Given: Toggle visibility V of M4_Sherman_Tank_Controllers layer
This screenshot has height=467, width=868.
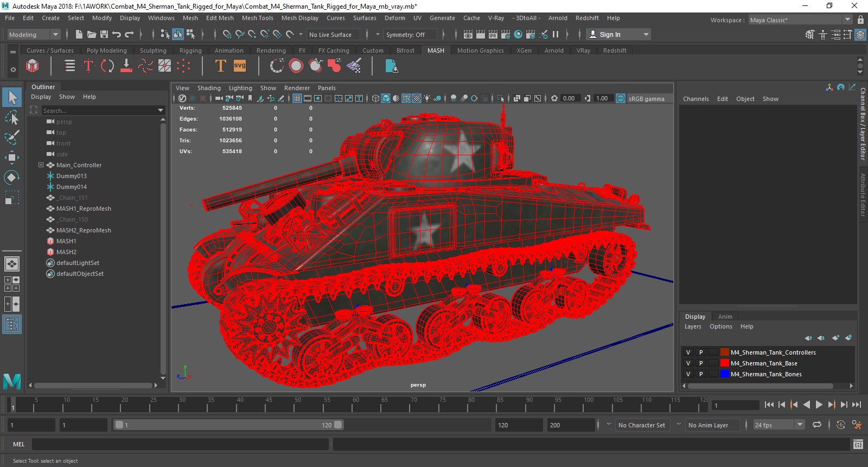Looking at the screenshot, I should tap(688, 352).
